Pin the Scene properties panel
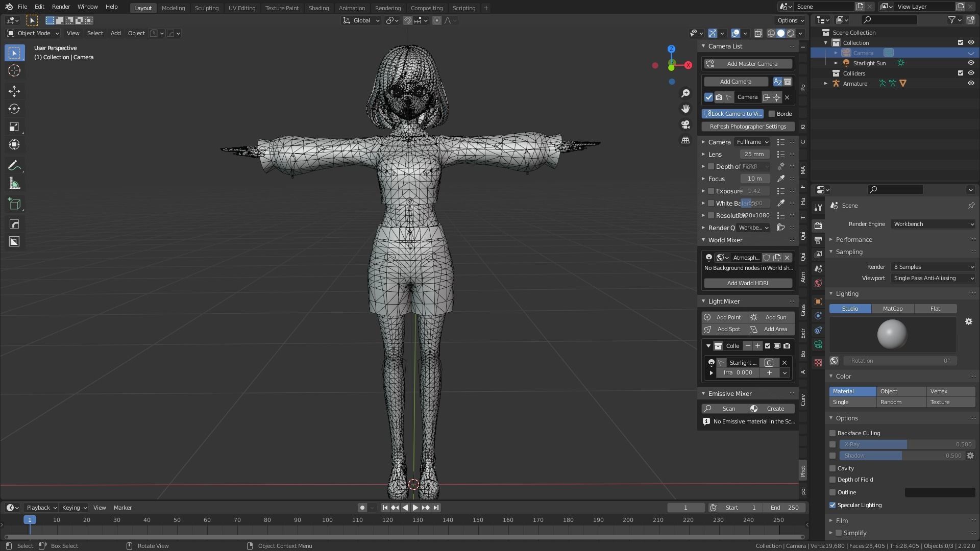 tap(971, 206)
